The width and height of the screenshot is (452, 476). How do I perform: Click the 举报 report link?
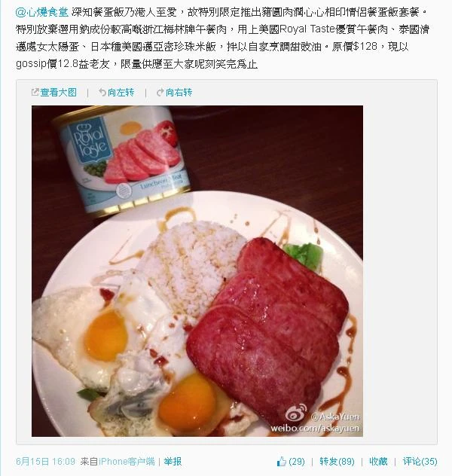tap(173, 462)
